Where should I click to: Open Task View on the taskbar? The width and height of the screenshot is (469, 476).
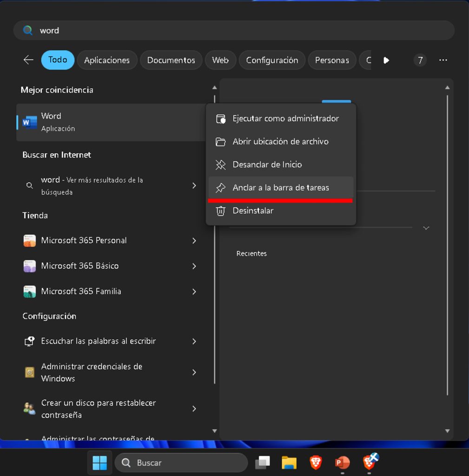tap(263, 463)
